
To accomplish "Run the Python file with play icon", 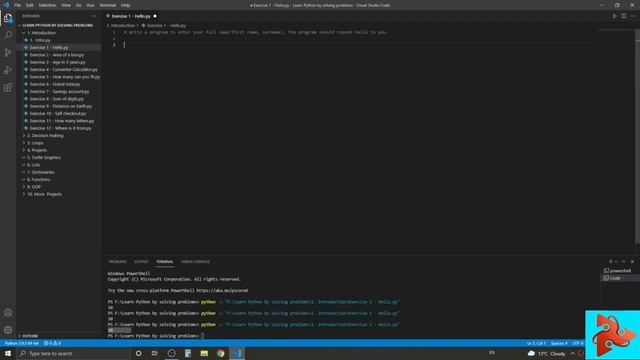I will pyautogui.click(x=614, y=16).
